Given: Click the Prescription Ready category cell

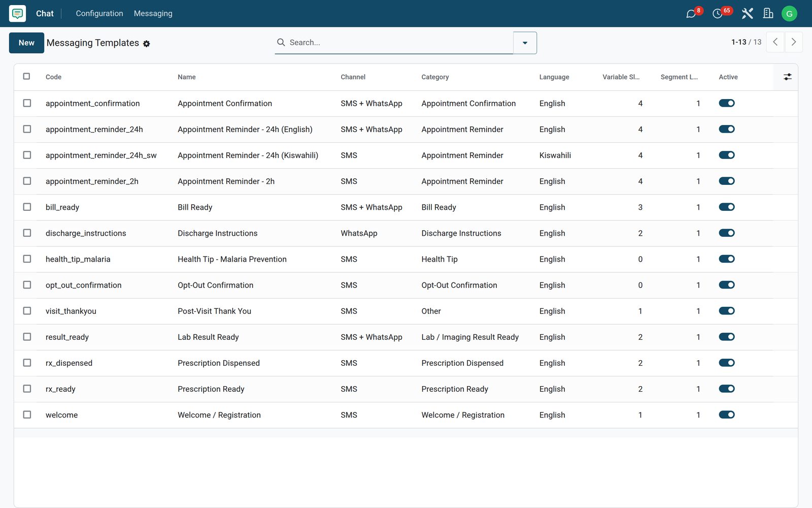Looking at the screenshot, I should pyautogui.click(x=455, y=389).
